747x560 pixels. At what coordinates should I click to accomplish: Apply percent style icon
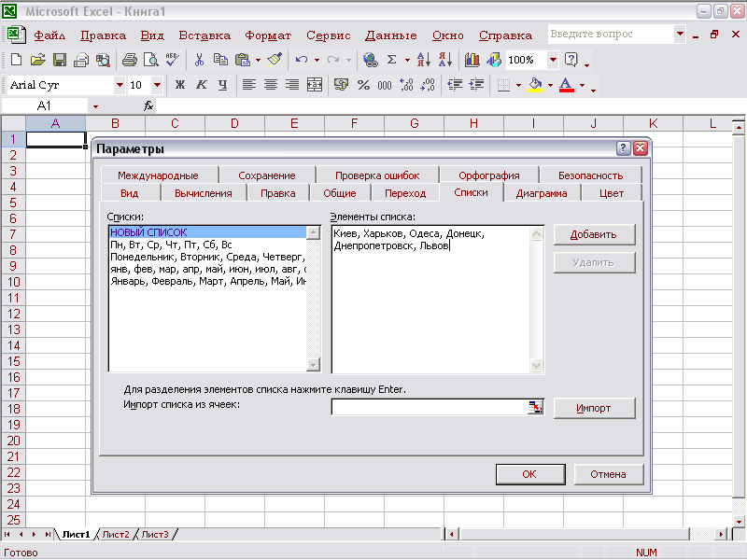point(363,85)
